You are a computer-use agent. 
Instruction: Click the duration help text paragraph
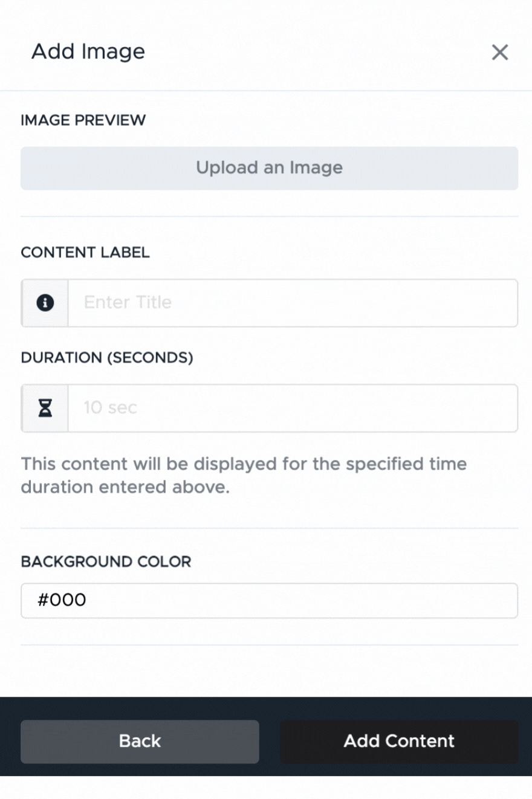coord(244,476)
